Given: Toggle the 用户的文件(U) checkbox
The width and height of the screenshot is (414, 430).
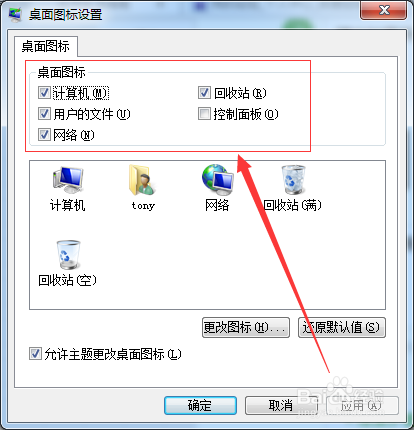Looking at the screenshot, I should (x=44, y=114).
